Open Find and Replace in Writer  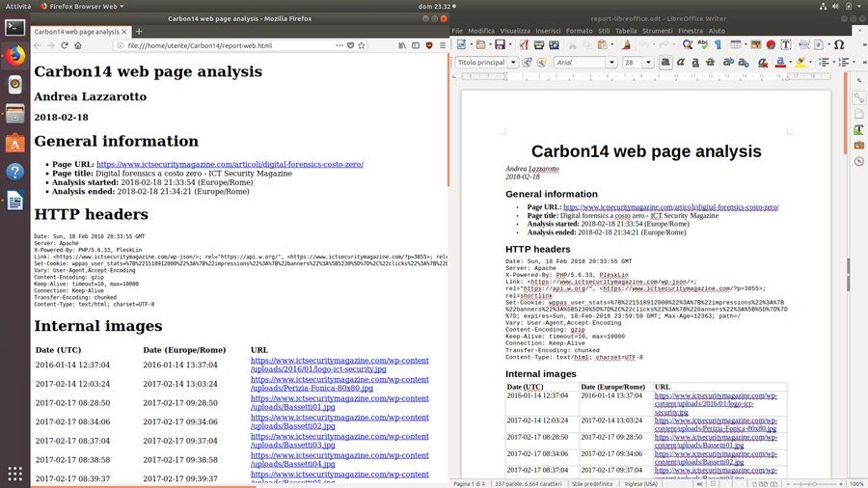pos(687,44)
